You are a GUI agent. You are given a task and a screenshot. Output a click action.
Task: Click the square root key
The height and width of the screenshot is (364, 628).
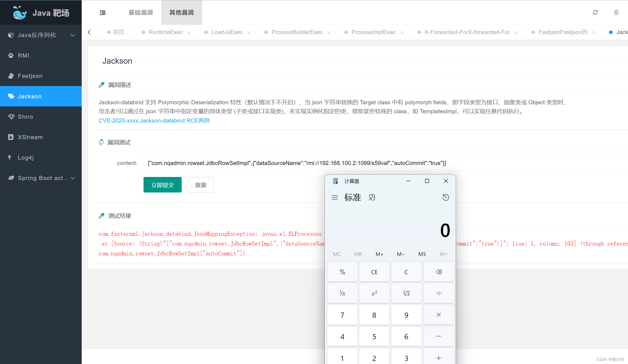(x=406, y=293)
